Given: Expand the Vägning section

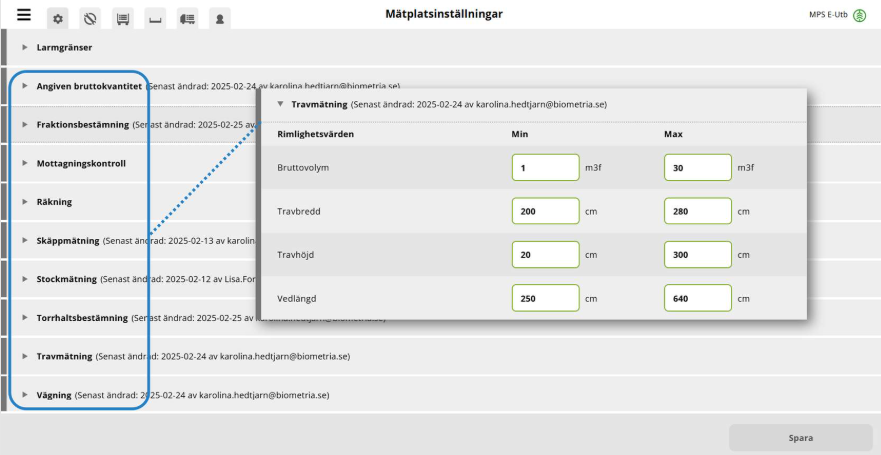Looking at the screenshot, I should tap(53, 394).
